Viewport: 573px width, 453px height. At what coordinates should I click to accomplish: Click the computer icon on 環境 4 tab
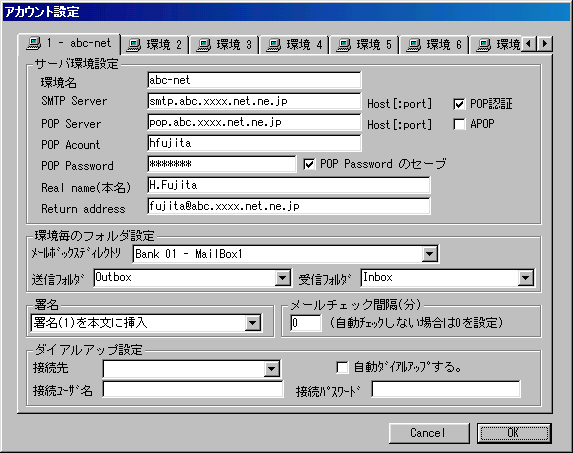[x=274, y=45]
